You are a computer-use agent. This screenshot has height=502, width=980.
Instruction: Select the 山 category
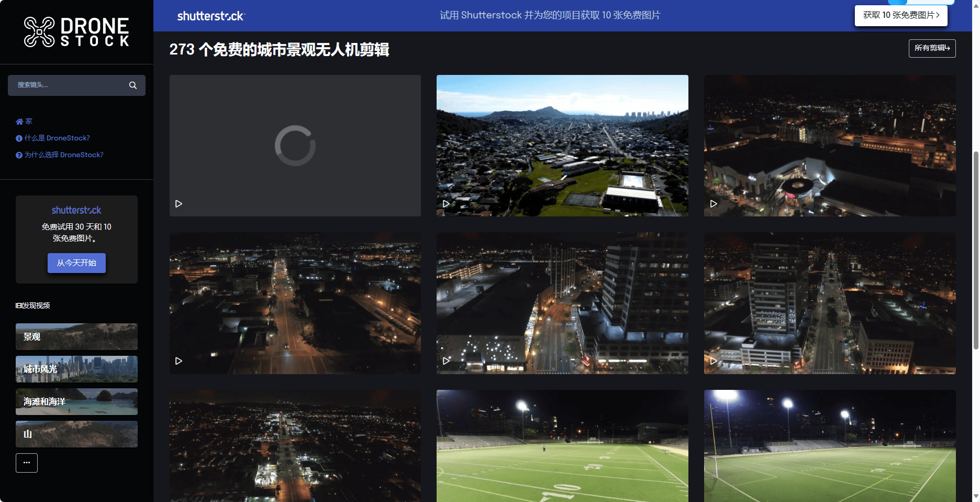[x=76, y=434]
